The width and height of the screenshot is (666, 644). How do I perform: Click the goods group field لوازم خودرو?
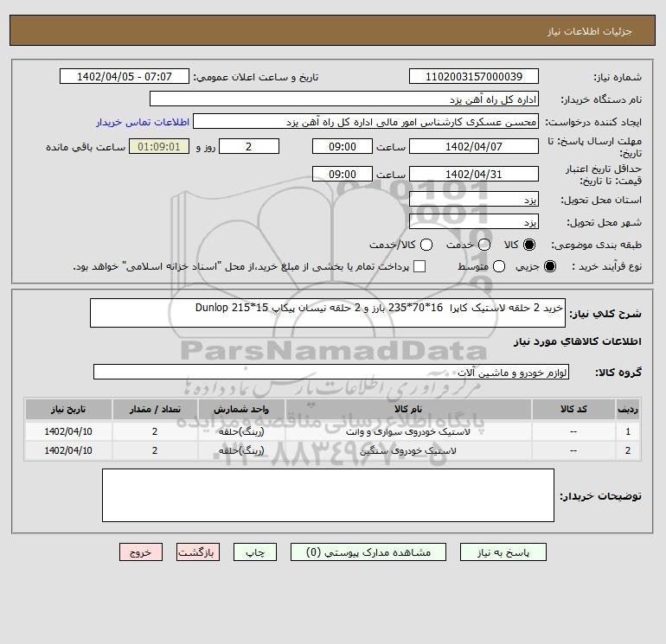(x=331, y=372)
